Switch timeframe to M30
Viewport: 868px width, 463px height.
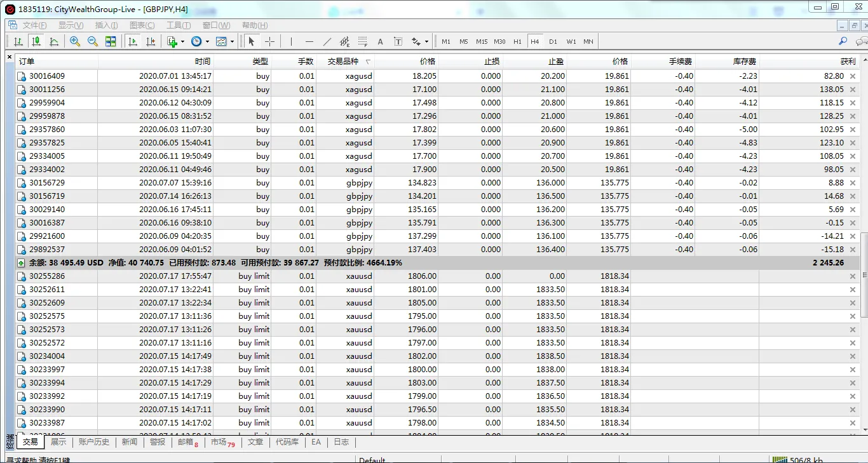(x=500, y=41)
